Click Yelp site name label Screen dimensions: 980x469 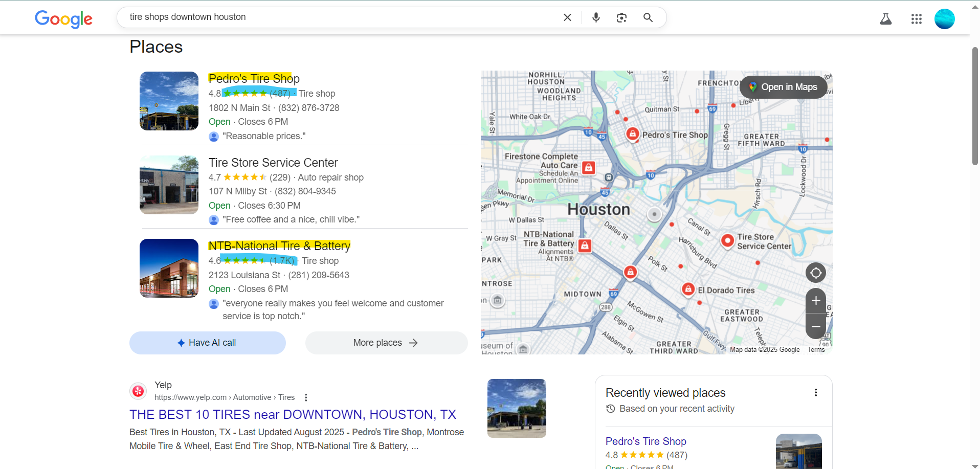[163, 385]
